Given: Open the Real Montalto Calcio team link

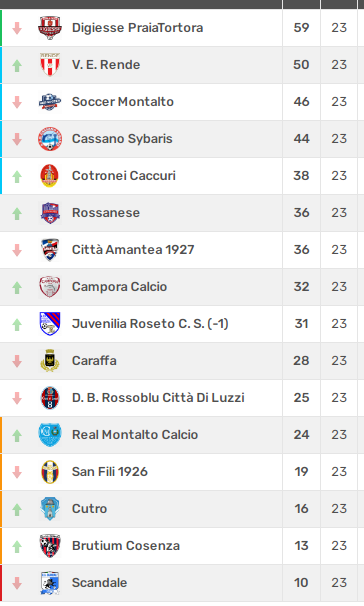Looking at the screenshot, I should click(135, 435).
